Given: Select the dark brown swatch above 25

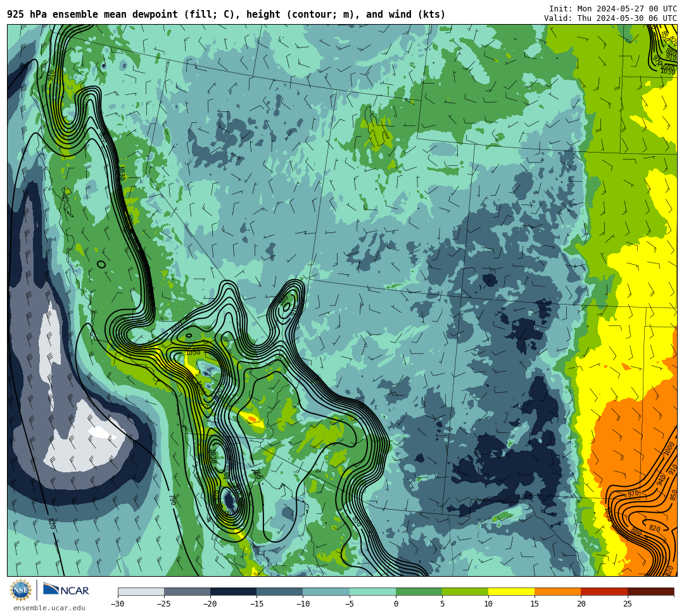Looking at the screenshot, I should point(650,591).
